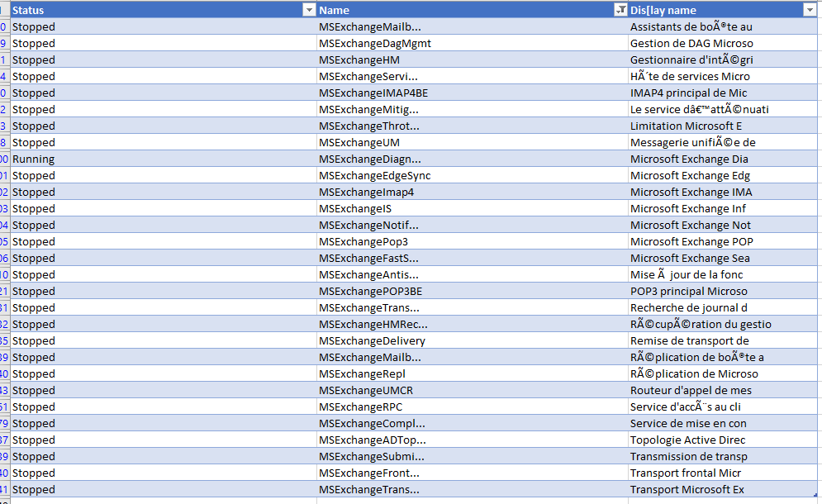Click the MSExchangeCompl... cell
The height and width of the screenshot is (504, 822).
473,423
